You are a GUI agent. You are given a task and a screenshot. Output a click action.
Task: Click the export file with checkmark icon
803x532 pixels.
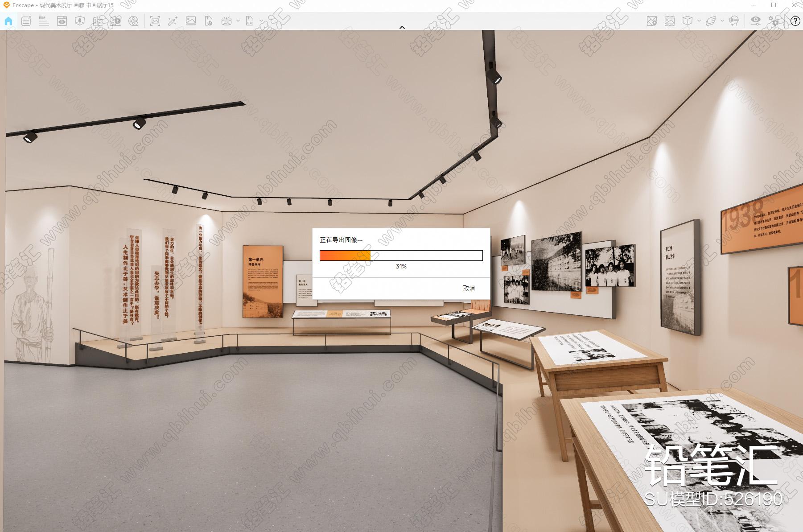click(x=209, y=21)
